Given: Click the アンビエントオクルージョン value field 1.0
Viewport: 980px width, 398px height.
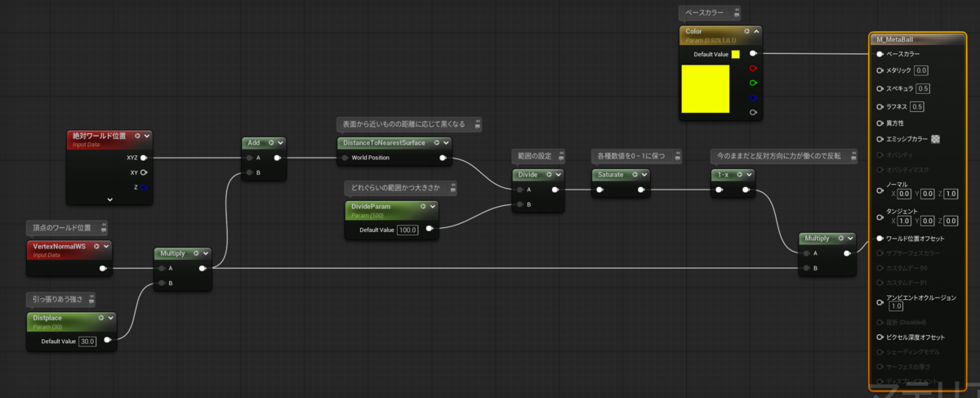Looking at the screenshot, I should click(x=896, y=306).
